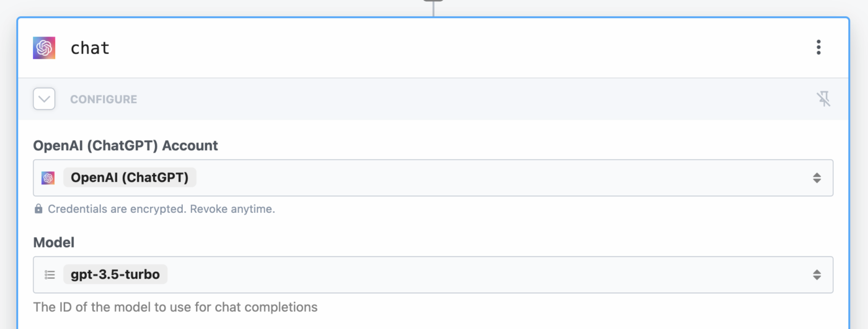Click the chat step name
This screenshot has width=868, height=329.
(x=90, y=48)
